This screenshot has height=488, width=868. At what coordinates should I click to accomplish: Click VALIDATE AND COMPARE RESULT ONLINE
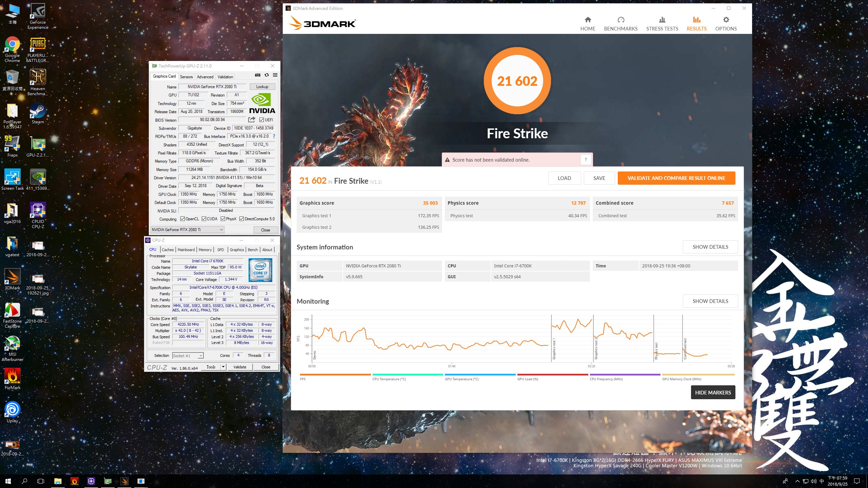pyautogui.click(x=676, y=178)
